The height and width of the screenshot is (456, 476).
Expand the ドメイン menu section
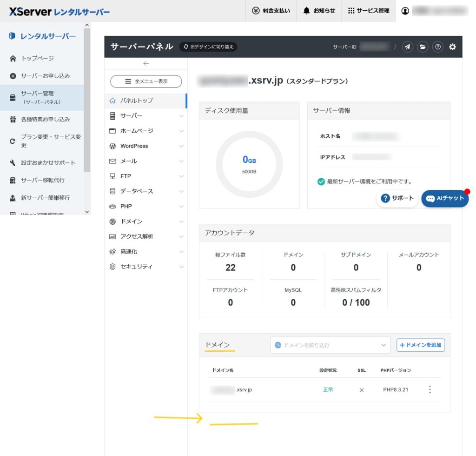pyautogui.click(x=146, y=221)
